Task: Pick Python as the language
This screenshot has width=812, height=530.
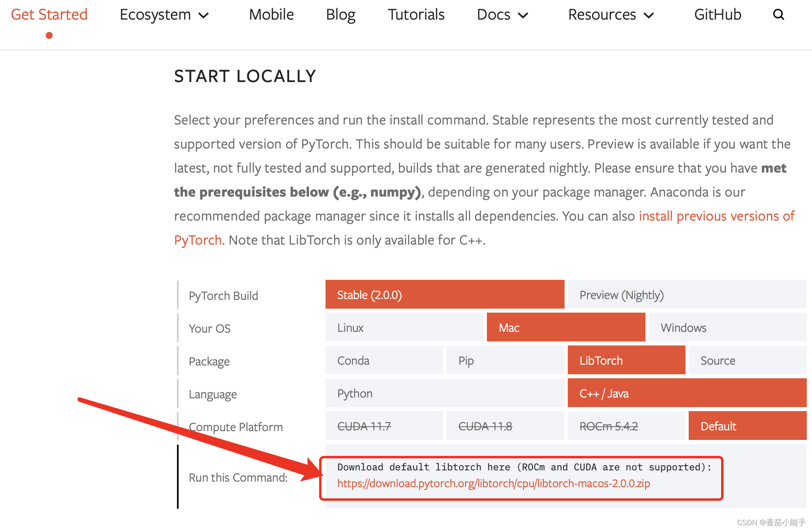Action: [x=445, y=393]
